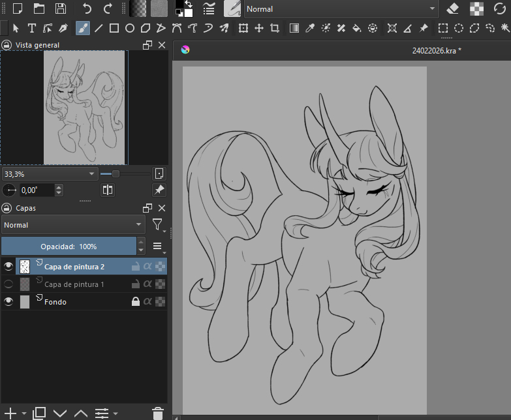Screen dimensions: 511x420
Task: Toggle eraser mode in top toolbar
Action: (453, 8)
